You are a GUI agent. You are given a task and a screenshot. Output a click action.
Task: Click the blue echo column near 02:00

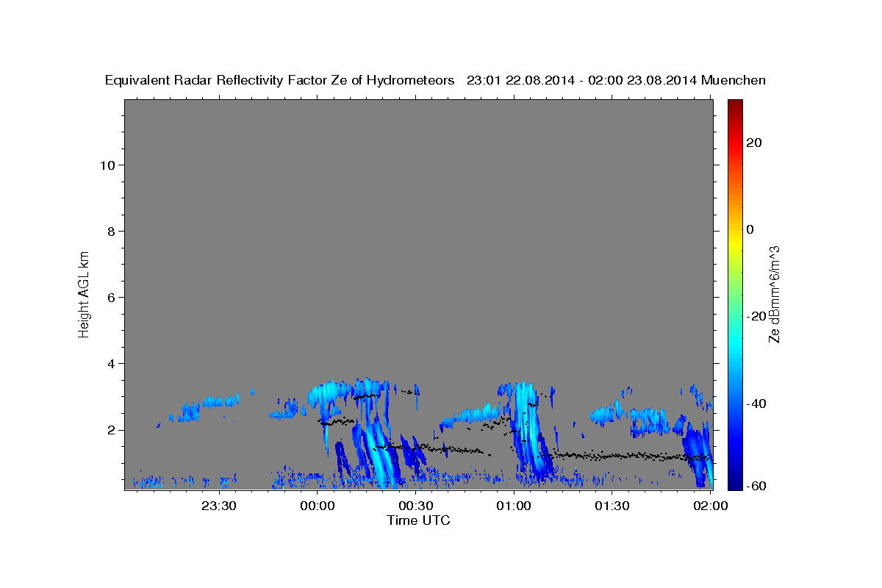click(698, 456)
